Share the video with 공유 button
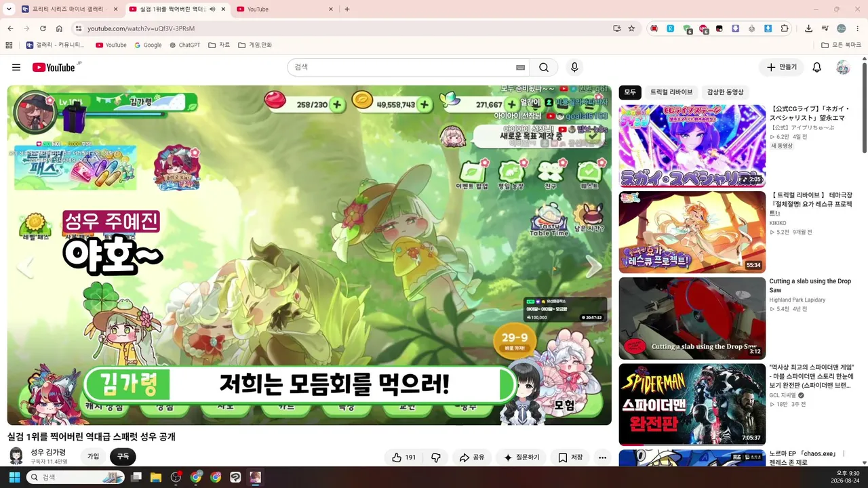 point(472,457)
